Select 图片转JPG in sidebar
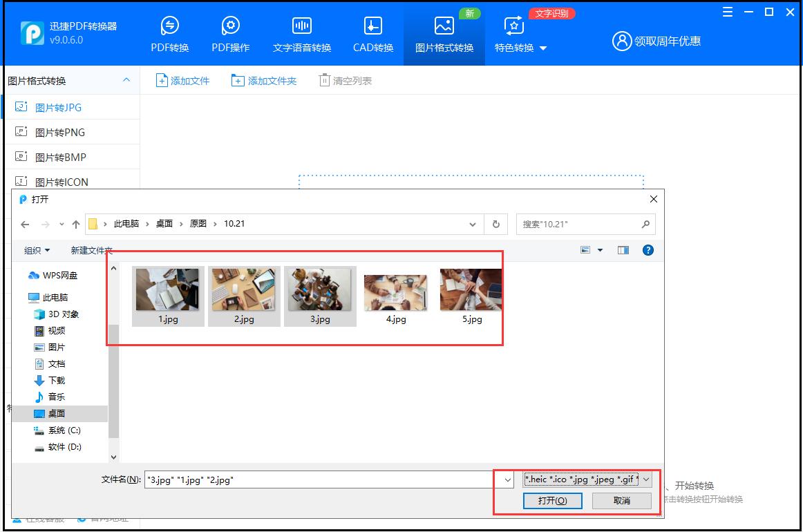 [72, 107]
